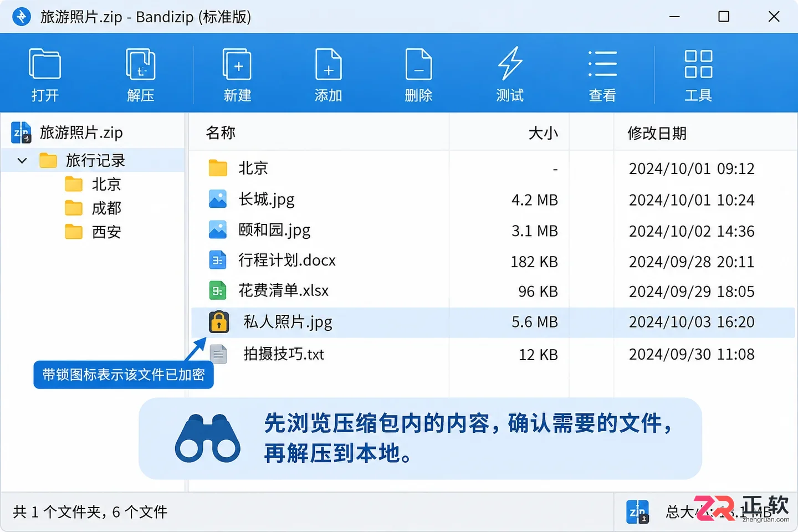Click the 打开 (Open) toolbar icon

(x=44, y=64)
